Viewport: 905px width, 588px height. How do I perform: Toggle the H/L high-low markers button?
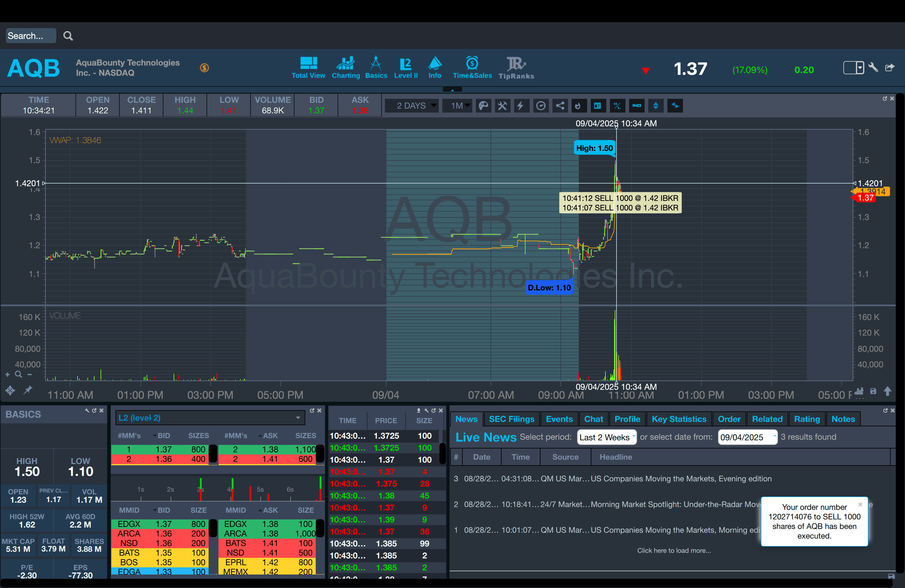pos(617,106)
